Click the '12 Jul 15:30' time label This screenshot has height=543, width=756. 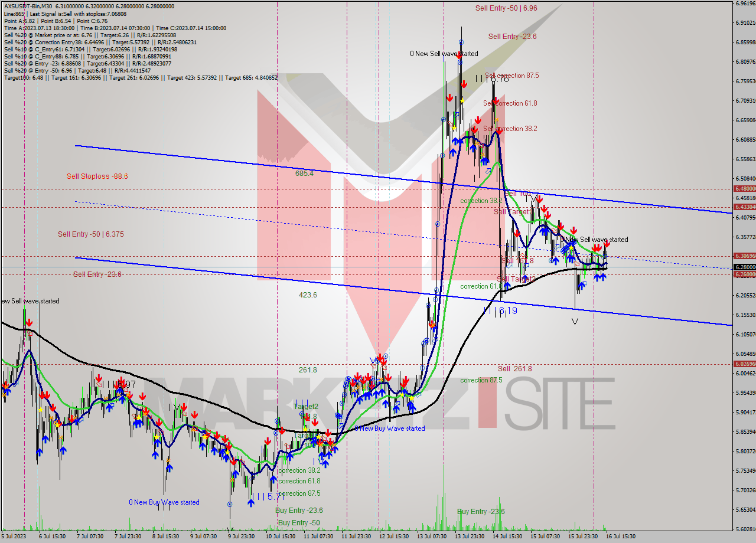click(x=393, y=537)
